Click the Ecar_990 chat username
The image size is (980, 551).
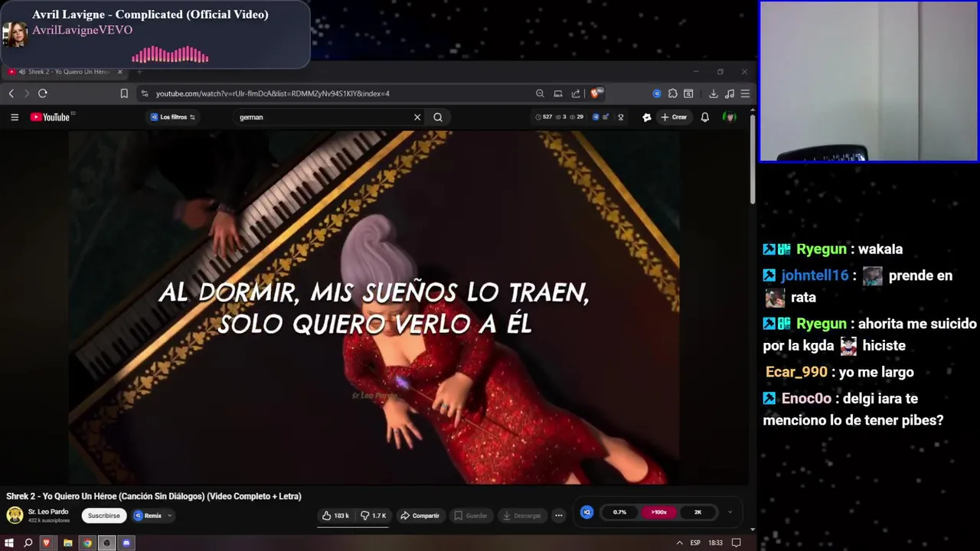(x=796, y=372)
